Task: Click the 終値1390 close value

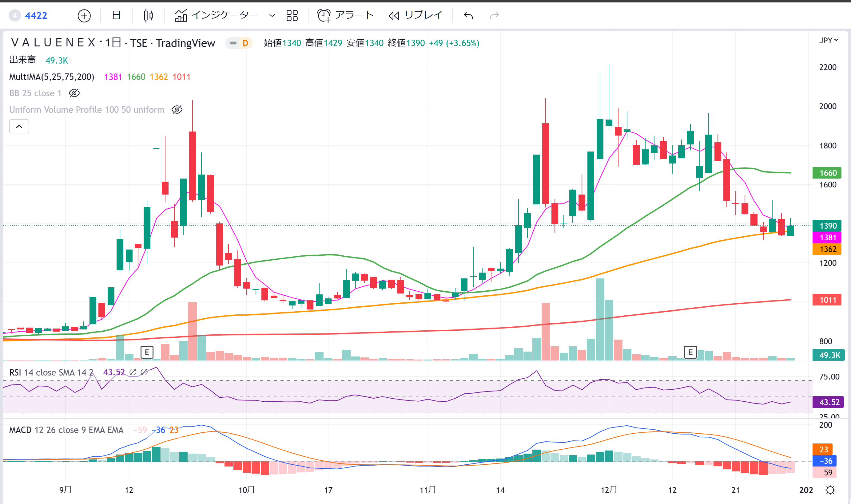Action: [x=406, y=43]
